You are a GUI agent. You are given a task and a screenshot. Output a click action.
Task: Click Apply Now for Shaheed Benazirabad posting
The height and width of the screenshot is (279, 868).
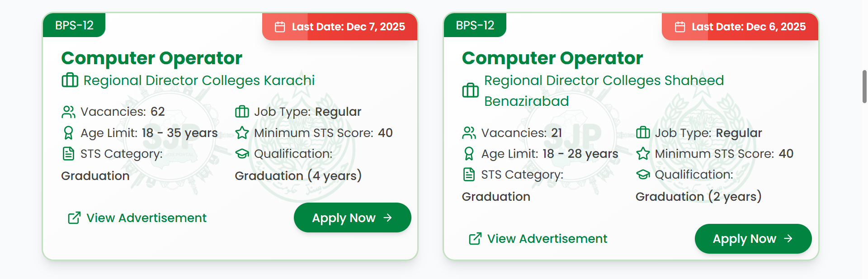pyautogui.click(x=753, y=239)
